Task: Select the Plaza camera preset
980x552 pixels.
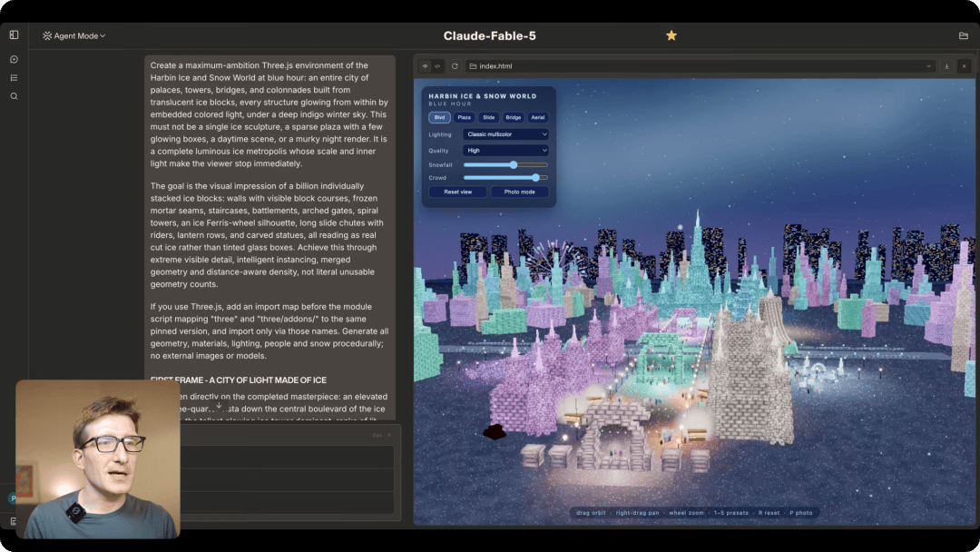Action: click(464, 117)
